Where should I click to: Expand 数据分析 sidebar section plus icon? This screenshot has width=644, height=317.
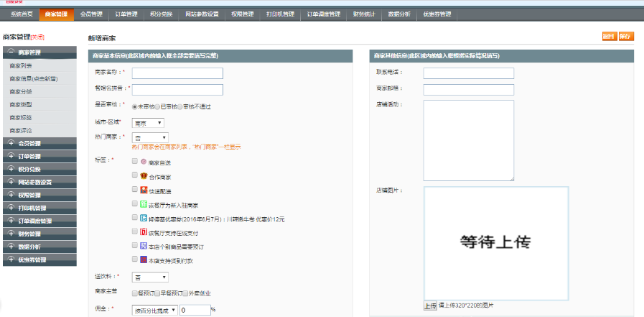(11, 247)
